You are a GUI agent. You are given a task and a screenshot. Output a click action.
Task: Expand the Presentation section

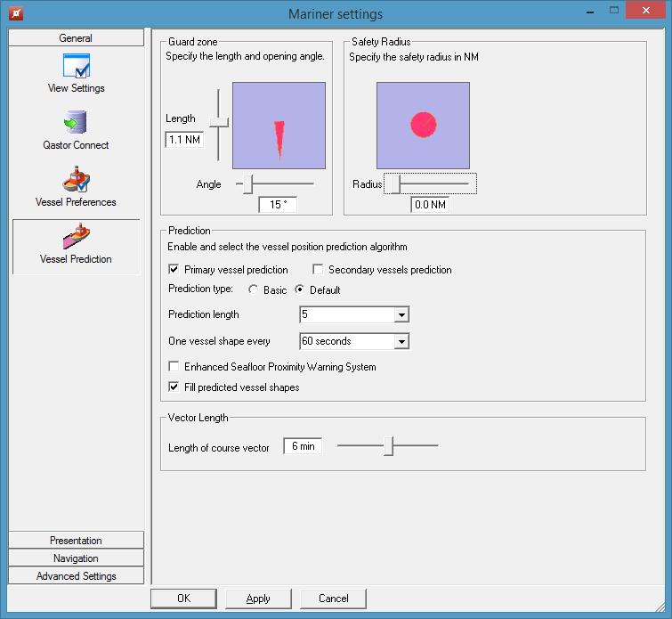(76, 540)
